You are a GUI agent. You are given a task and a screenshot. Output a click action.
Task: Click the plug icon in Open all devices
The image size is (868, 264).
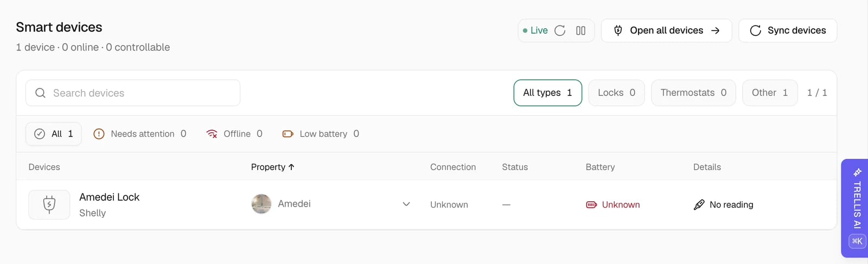(618, 30)
